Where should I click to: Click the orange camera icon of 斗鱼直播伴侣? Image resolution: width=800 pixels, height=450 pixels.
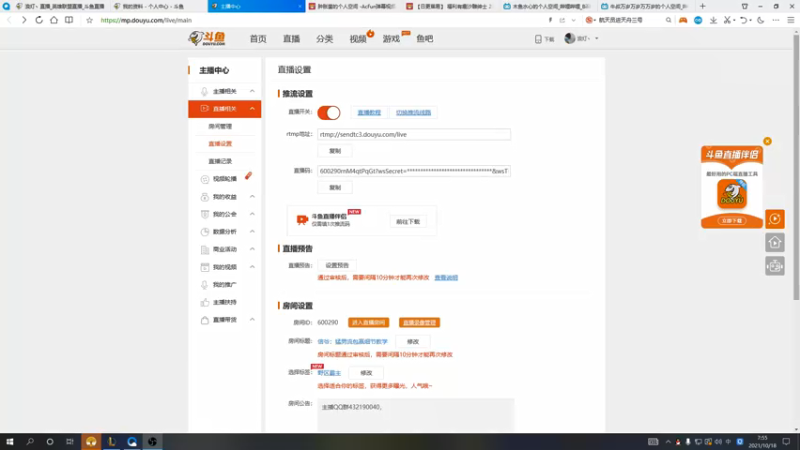(302, 220)
